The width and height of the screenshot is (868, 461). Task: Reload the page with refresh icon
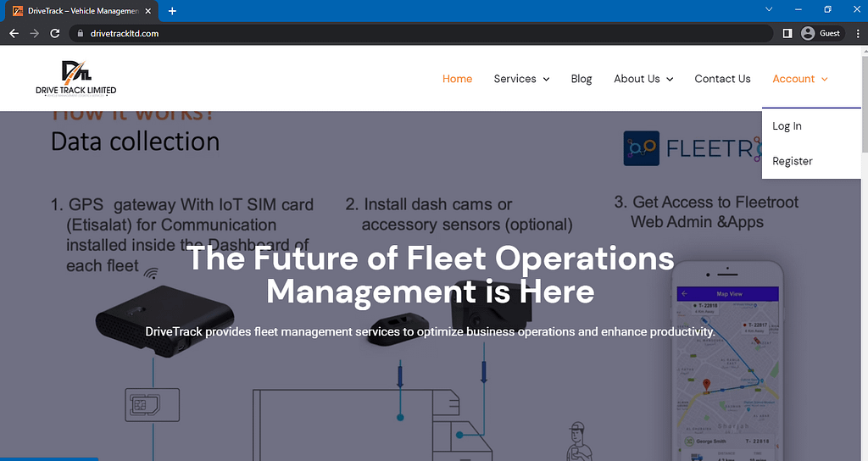tap(55, 33)
